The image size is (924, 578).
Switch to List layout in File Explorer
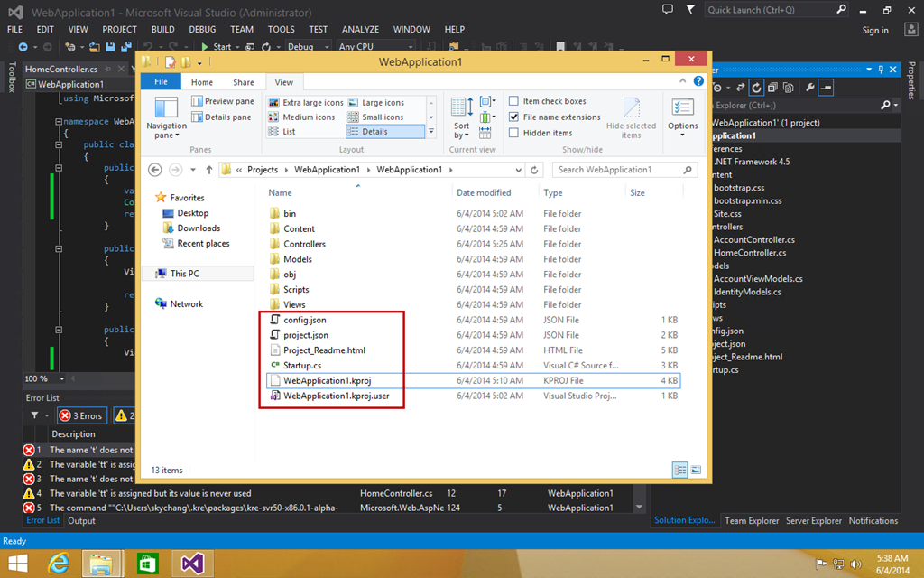(x=282, y=132)
